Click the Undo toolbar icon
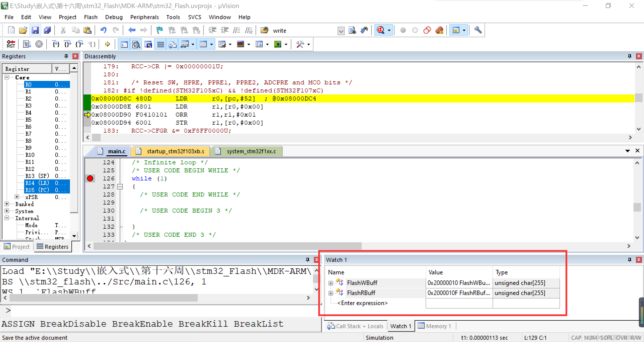The image size is (644, 342). pyautogui.click(x=103, y=30)
